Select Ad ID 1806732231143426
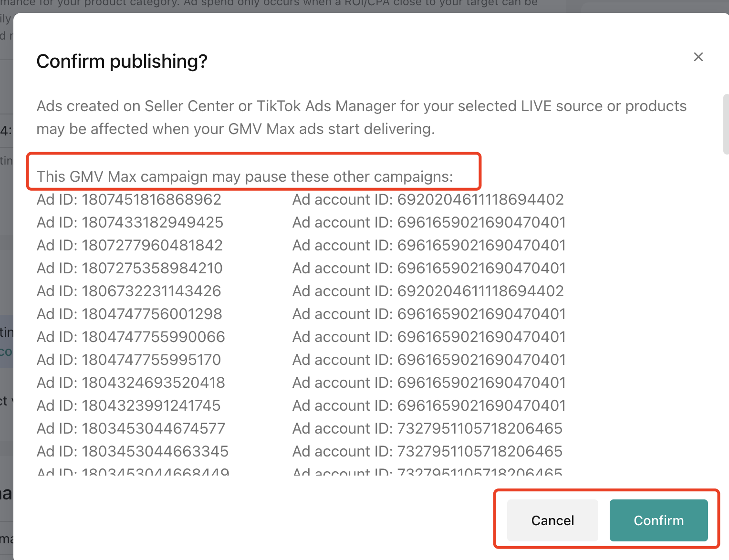Screen dimensions: 729x560 click(x=129, y=291)
